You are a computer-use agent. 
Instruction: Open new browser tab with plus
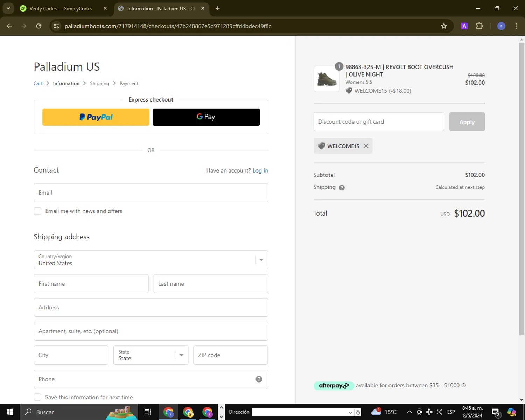tap(217, 8)
